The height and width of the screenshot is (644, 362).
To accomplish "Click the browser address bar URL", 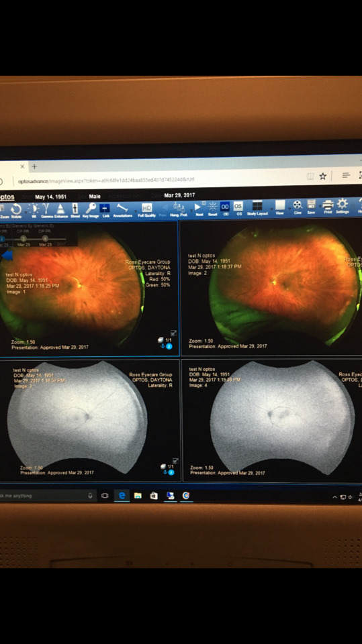I will (x=106, y=180).
